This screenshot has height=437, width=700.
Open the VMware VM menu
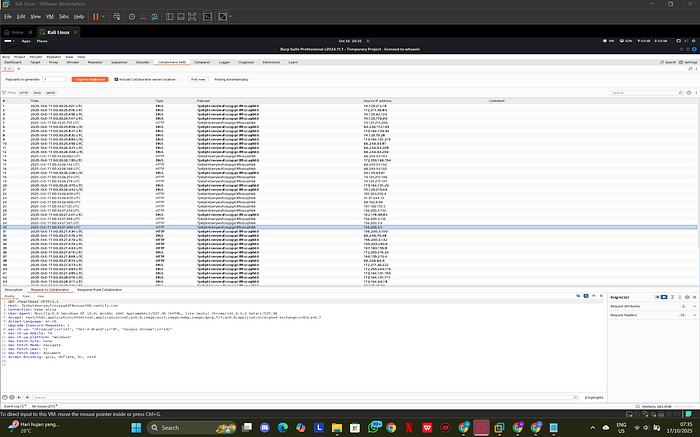tap(50, 17)
